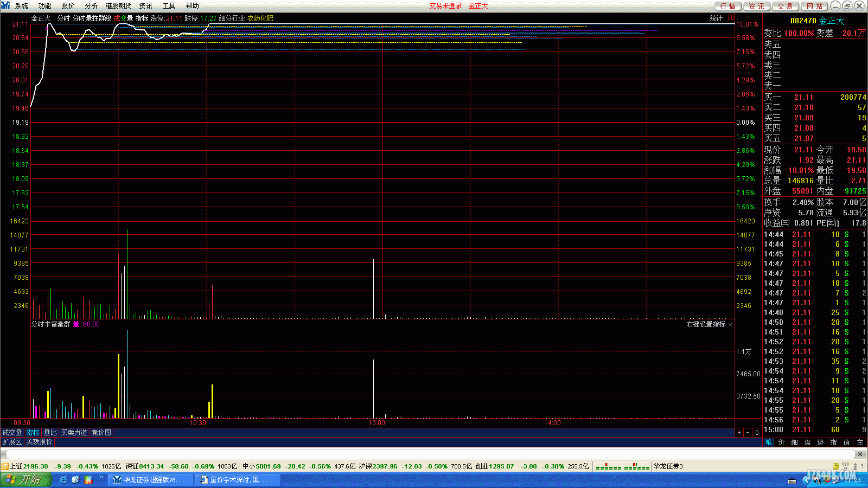
Task: Click the antenna signal icon in status bar
Action: [846, 466]
